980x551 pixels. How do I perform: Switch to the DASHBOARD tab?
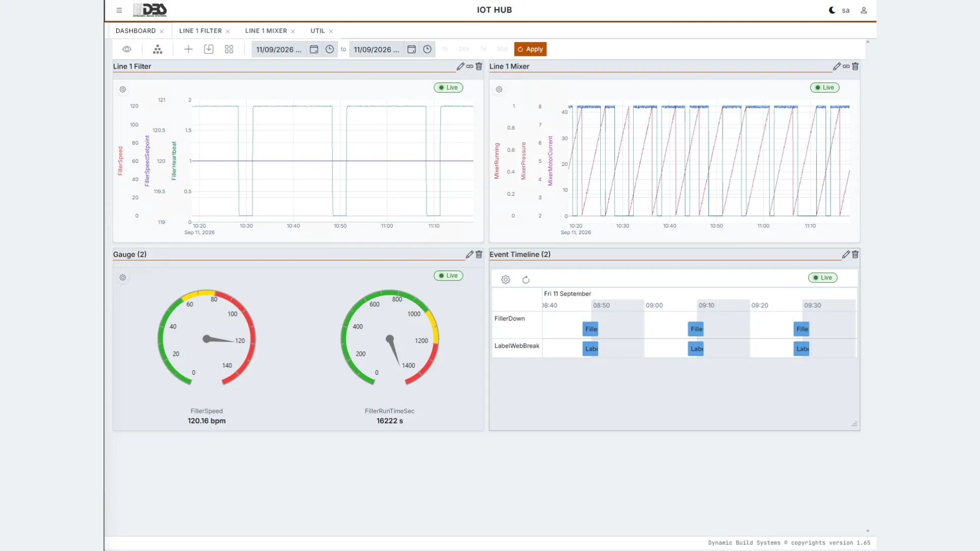pyautogui.click(x=135, y=31)
